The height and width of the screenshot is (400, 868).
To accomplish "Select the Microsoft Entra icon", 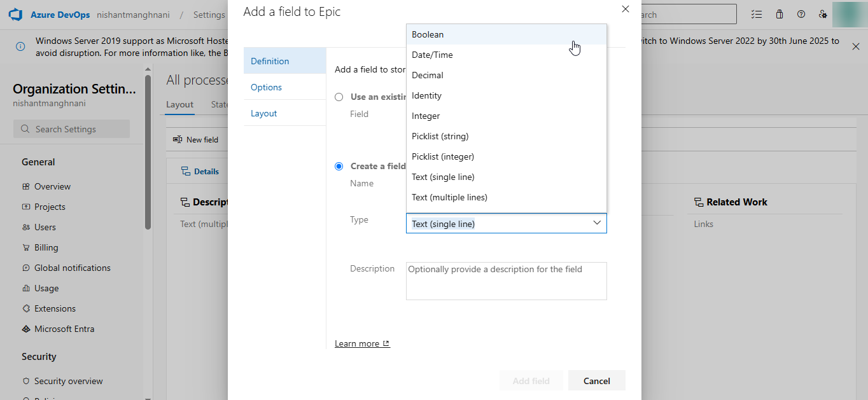I will tap(26, 329).
